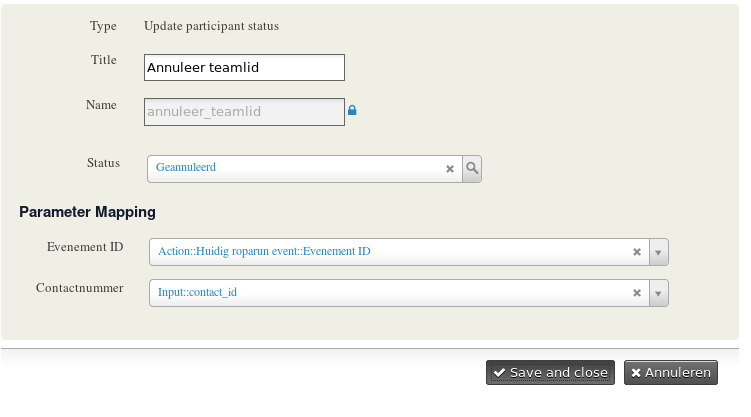Click the Status label
Image resolution: width=751 pixels, height=417 pixels.
click(103, 163)
